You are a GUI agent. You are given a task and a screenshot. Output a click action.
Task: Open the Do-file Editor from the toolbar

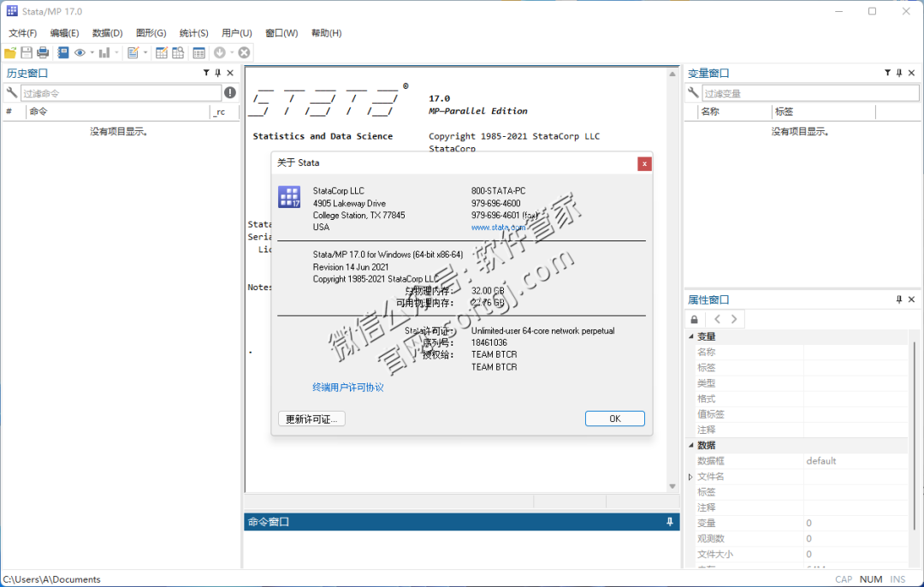coord(133,52)
